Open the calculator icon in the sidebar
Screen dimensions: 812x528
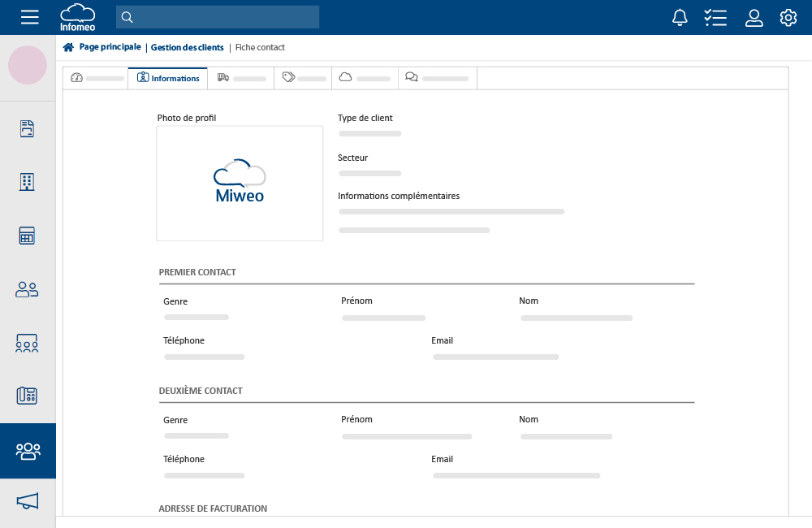(27, 236)
